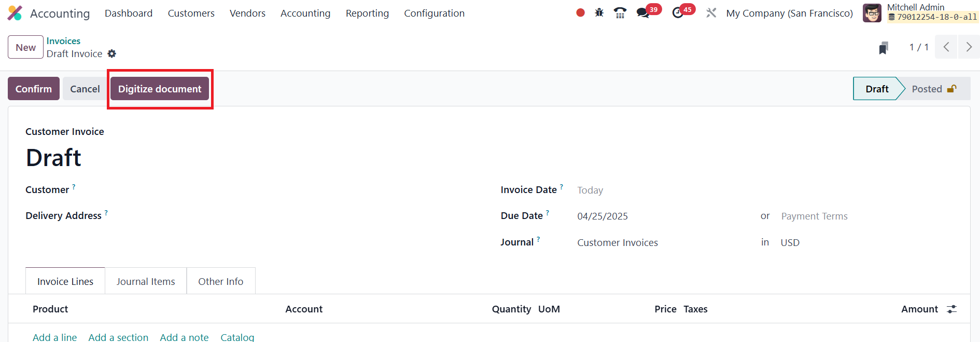Toggle optional columns in invoice lines table

951,309
